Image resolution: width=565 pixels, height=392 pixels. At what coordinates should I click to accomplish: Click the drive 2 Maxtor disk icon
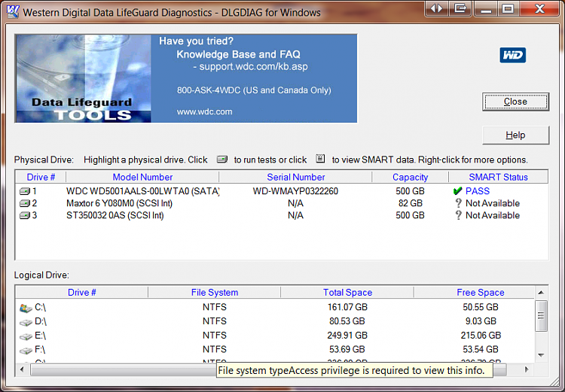click(25, 203)
